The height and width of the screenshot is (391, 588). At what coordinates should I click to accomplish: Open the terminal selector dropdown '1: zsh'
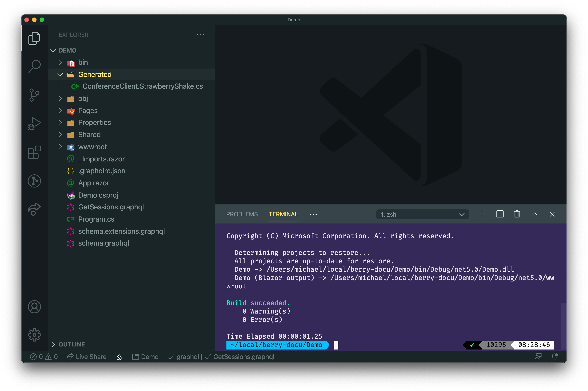[422, 215]
